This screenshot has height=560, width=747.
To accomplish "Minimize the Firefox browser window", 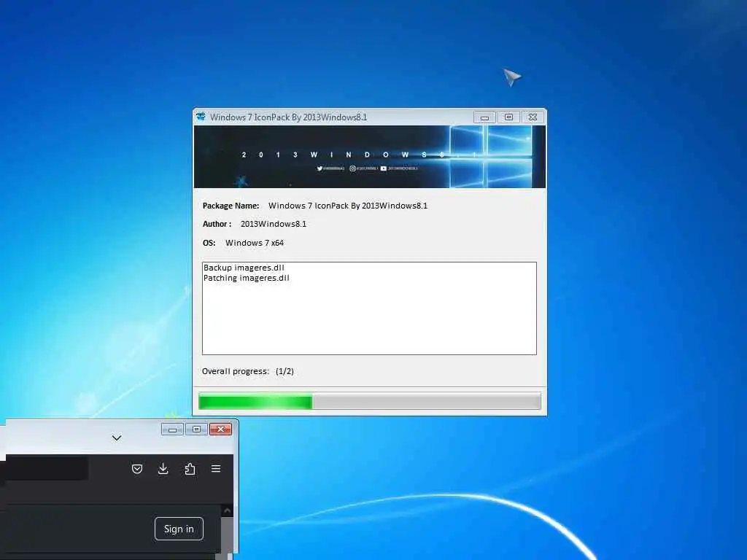I will click(x=172, y=429).
